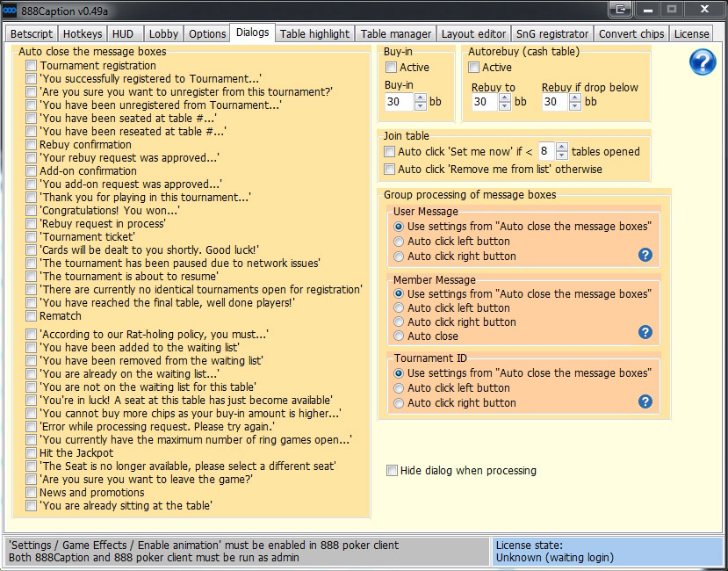Open help for Tournament ID group

[x=645, y=401]
